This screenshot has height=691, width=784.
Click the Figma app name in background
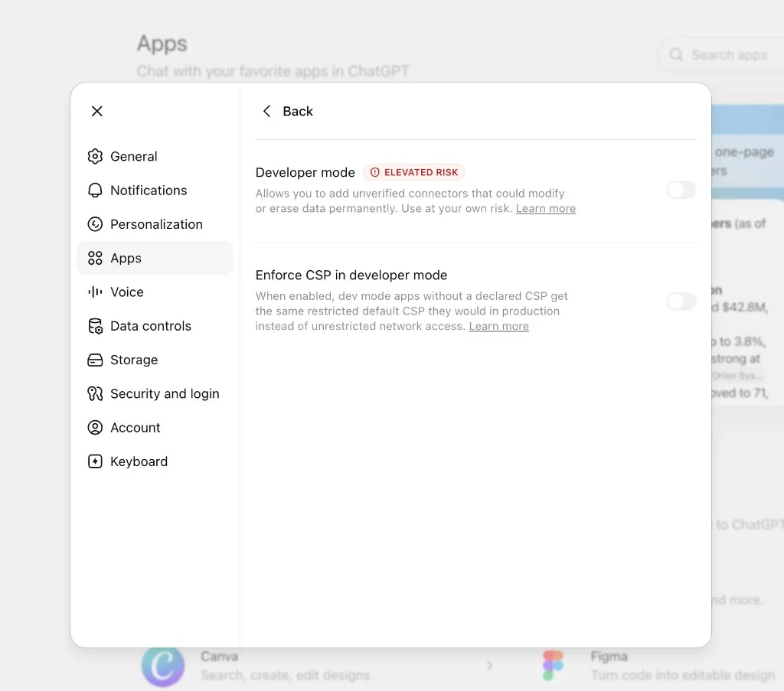click(609, 656)
